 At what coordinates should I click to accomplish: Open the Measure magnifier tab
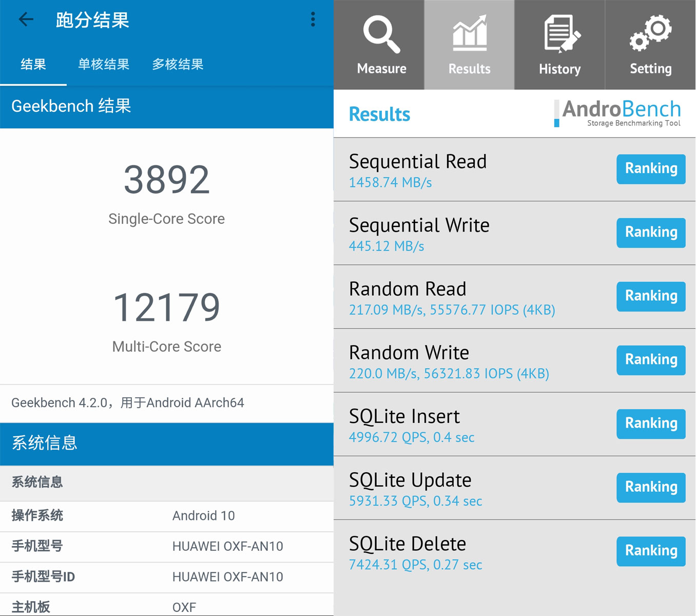pos(379,45)
